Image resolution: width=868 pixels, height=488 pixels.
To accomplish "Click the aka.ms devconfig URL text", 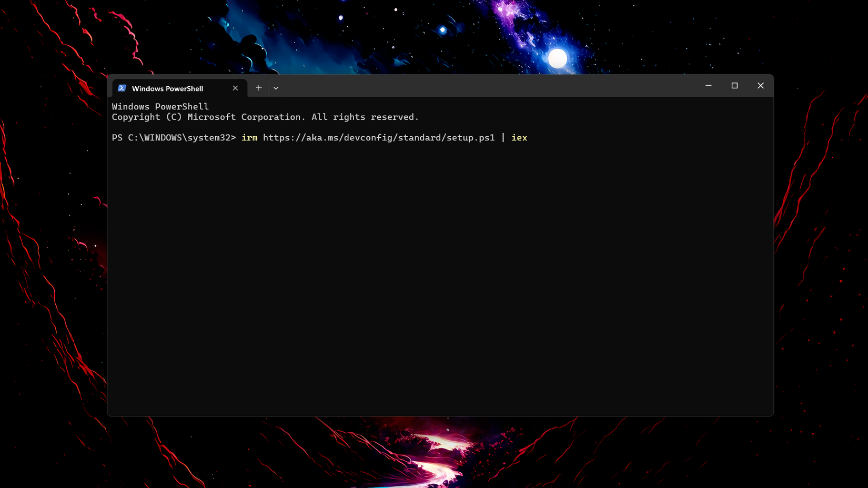I will tap(379, 138).
